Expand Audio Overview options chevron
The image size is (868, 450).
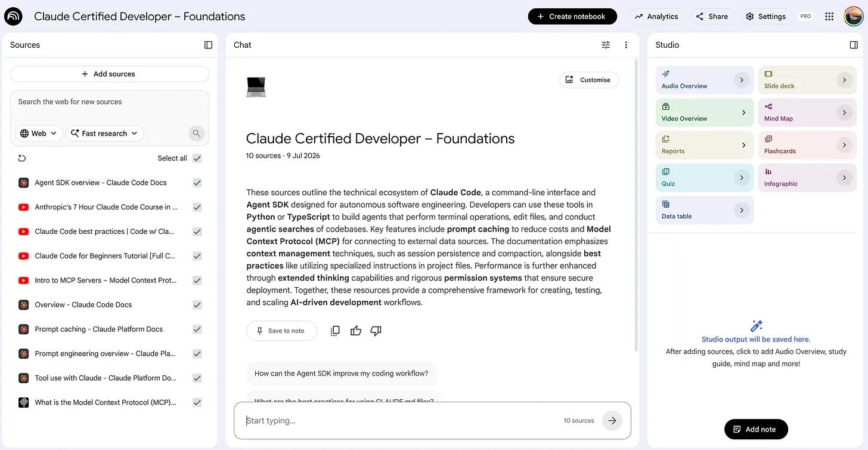(742, 80)
